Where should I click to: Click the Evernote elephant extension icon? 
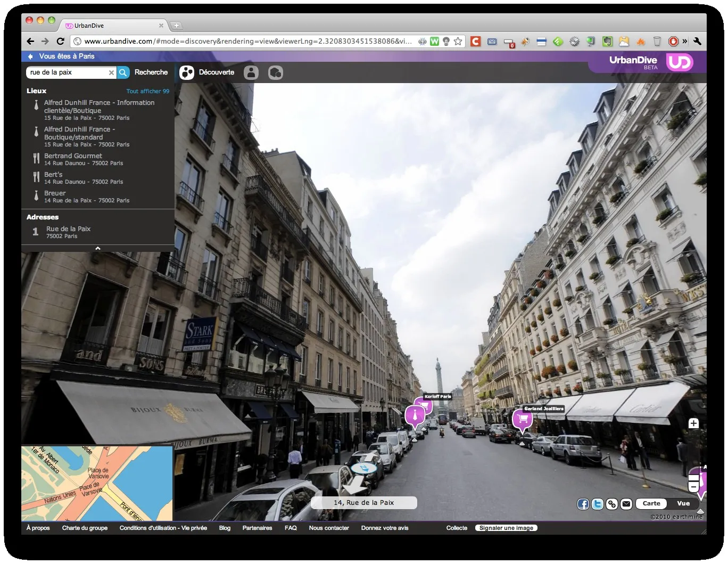coord(607,42)
